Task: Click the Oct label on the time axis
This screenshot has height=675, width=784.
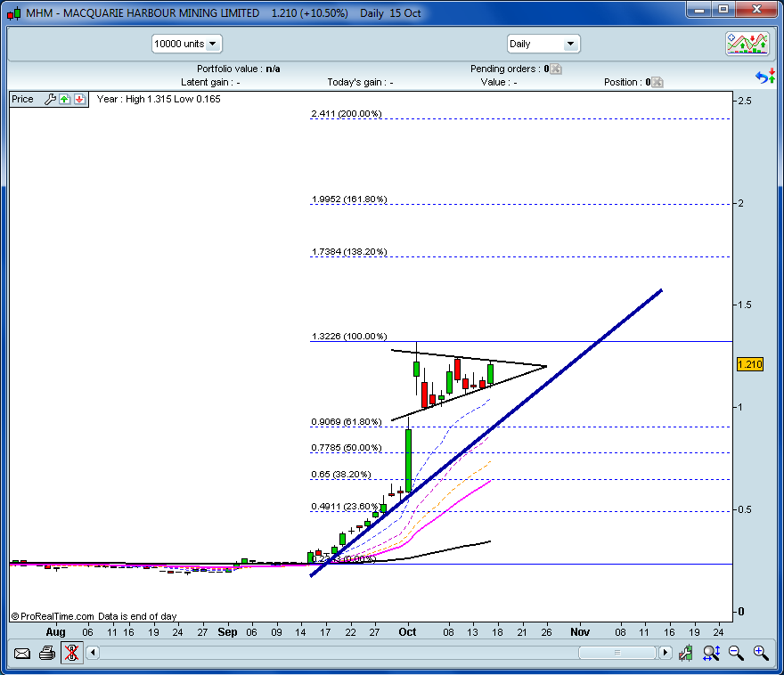Action: coord(407,632)
